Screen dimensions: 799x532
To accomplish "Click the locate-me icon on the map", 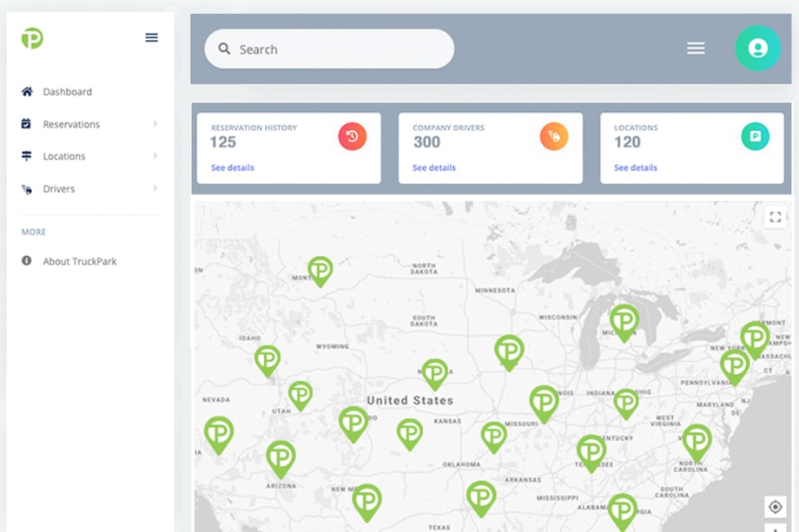I will 777,506.
